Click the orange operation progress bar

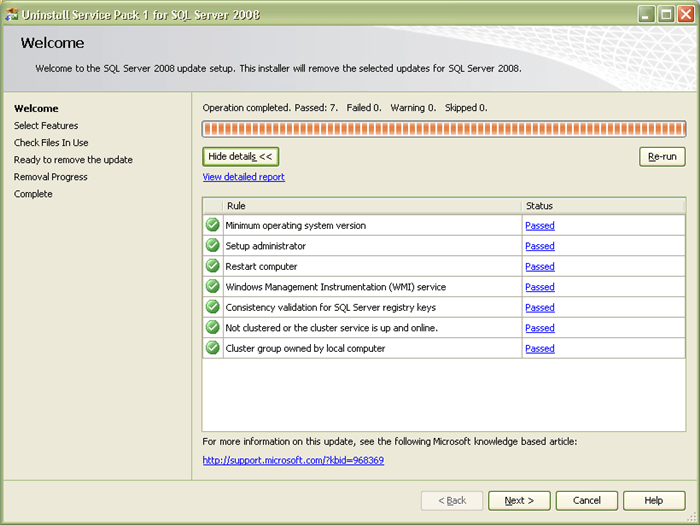[x=444, y=129]
